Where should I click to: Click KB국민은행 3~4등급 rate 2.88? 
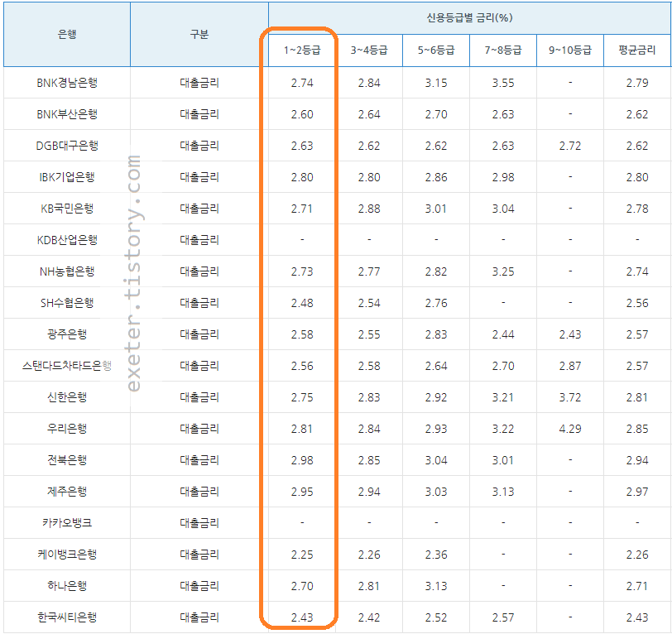pyautogui.click(x=369, y=209)
